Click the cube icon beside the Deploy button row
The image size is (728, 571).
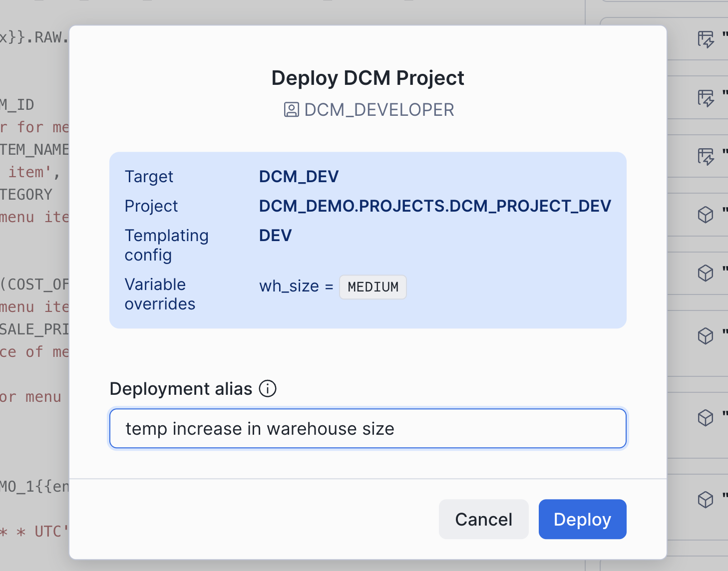(705, 500)
